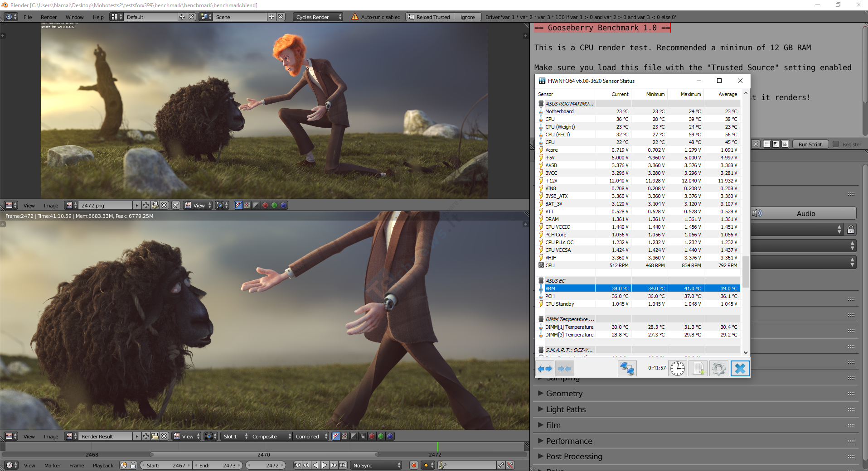Select VRM row in HWiNFO sensors
This screenshot has width=868, height=471.
[x=638, y=288]
